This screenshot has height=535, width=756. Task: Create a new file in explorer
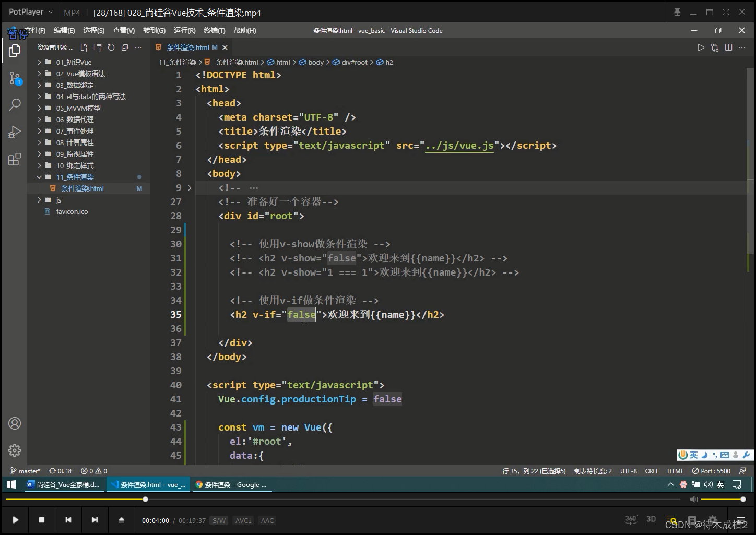coord(84,47)
